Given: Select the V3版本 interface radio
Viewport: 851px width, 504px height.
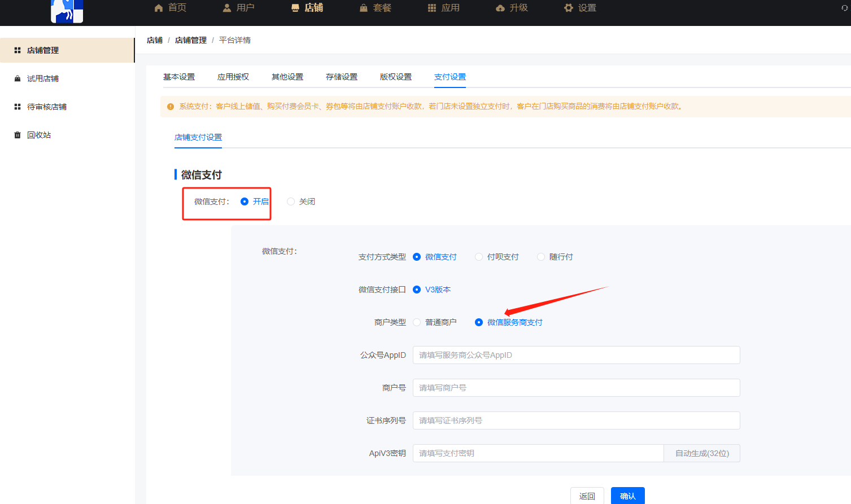Looking at the screenshot, I should click(417, 290).
